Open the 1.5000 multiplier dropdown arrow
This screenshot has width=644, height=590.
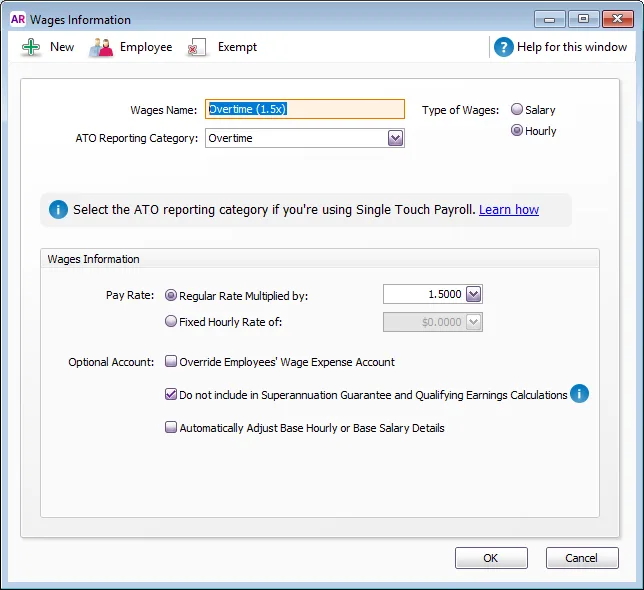pos(474,294)
